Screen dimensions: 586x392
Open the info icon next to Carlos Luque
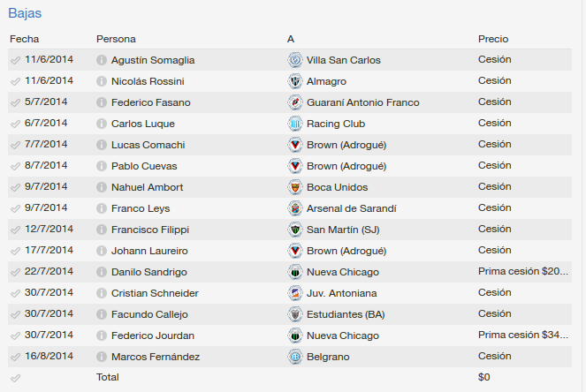pos(102,124)
